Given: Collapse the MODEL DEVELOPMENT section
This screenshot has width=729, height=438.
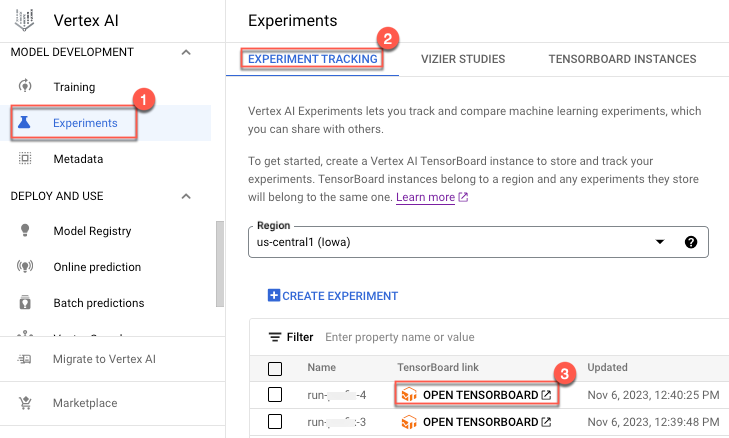Looking at the screenshot, I should (186, 52).
